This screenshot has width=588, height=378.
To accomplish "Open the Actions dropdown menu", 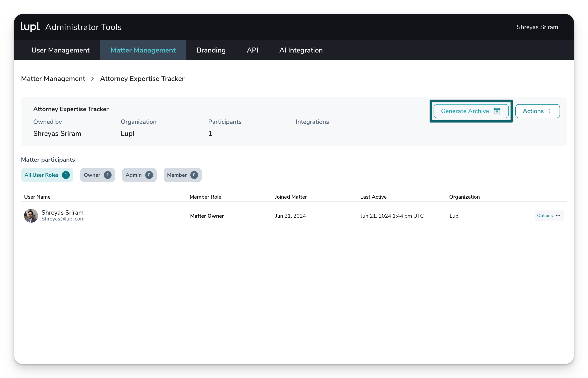I will click(537, 111).
